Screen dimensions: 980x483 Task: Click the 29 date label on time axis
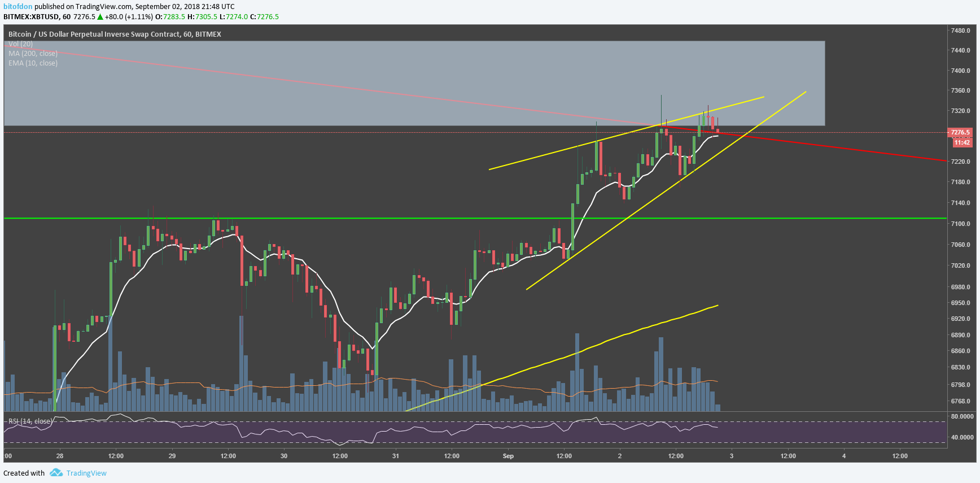pyautogui.click(x=172, y=456)
